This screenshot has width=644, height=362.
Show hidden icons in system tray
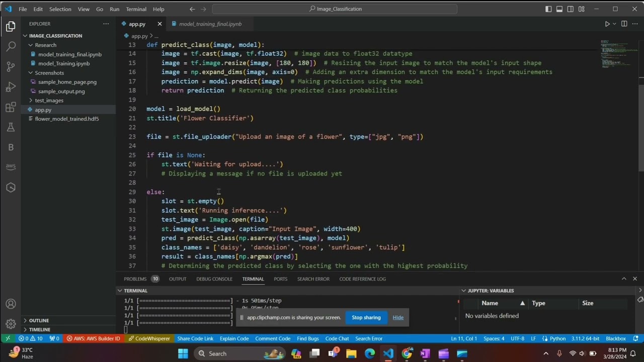[x=546, y=353]
